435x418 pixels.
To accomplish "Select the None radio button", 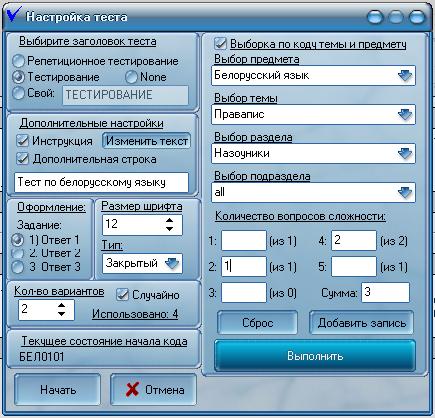I will [x=131, y=77].
